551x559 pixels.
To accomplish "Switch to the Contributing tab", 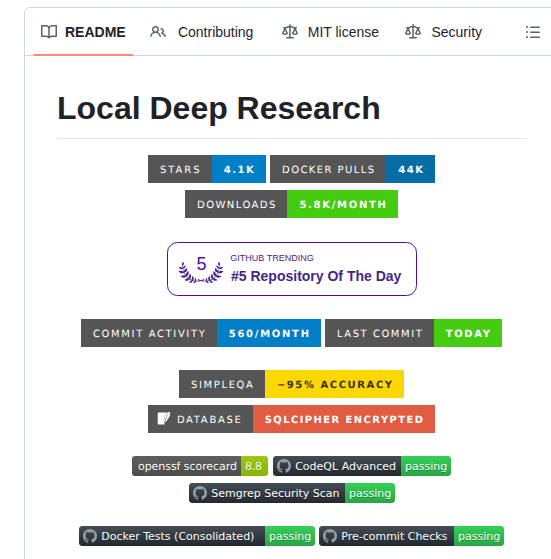I will click(201, 32).
